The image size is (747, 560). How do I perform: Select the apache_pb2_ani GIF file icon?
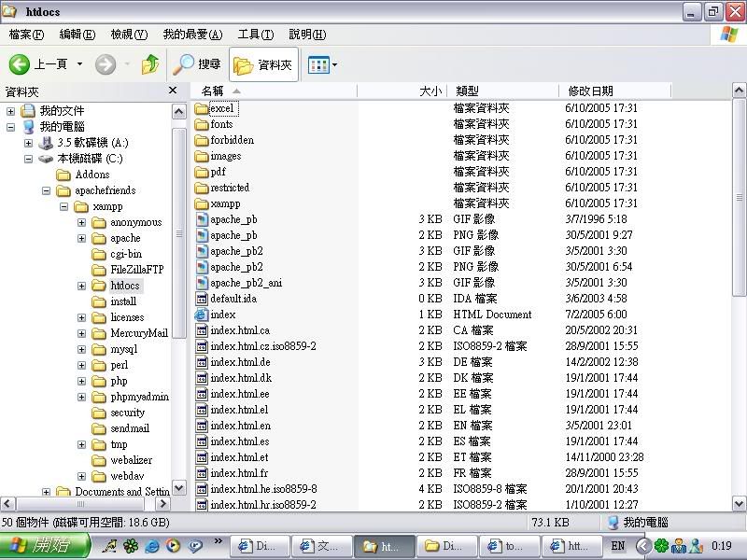pos(202,283)
